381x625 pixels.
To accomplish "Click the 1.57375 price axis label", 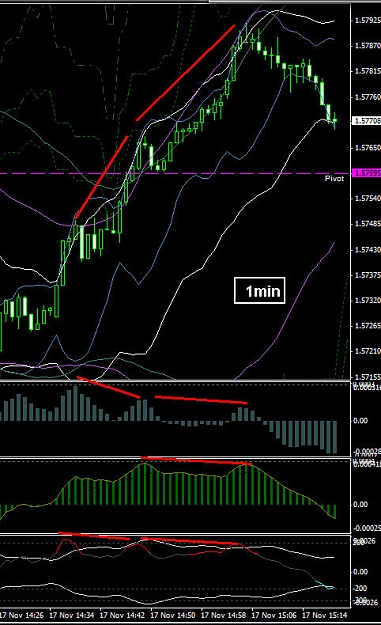I will [x=367, y=275].
